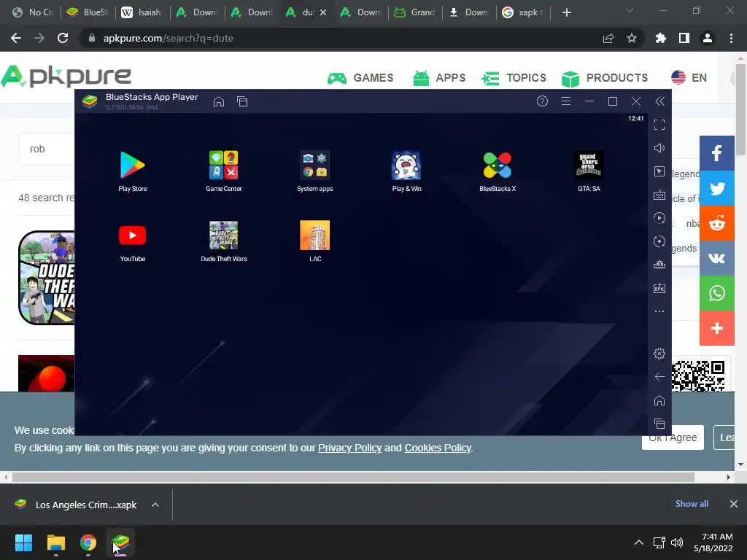The width and height of the screenshot is (747, 560).
Task: Close the Chrome downloads bar
Action: (734, 504)
